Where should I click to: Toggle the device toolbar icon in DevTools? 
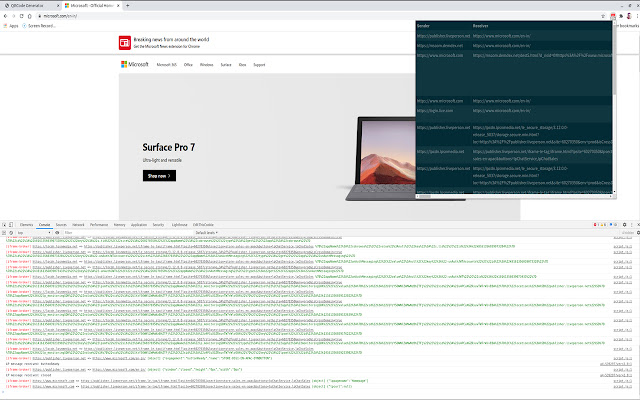(11, 225)
